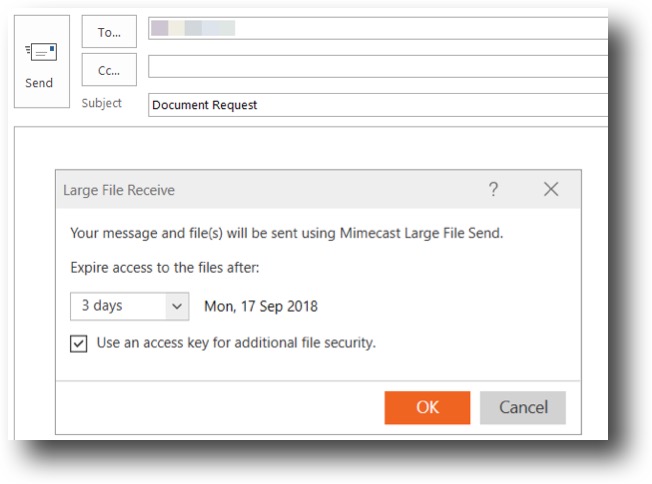Click the Subject label text
Screen dimensions: 652x484
pyautogui.click(x=102, y=103)
